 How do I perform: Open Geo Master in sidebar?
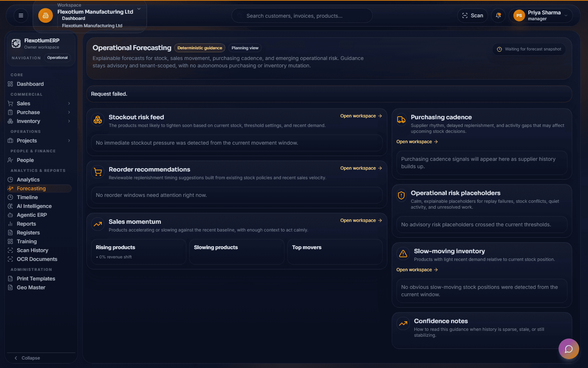pyautogui.click(x=39, y=287)
